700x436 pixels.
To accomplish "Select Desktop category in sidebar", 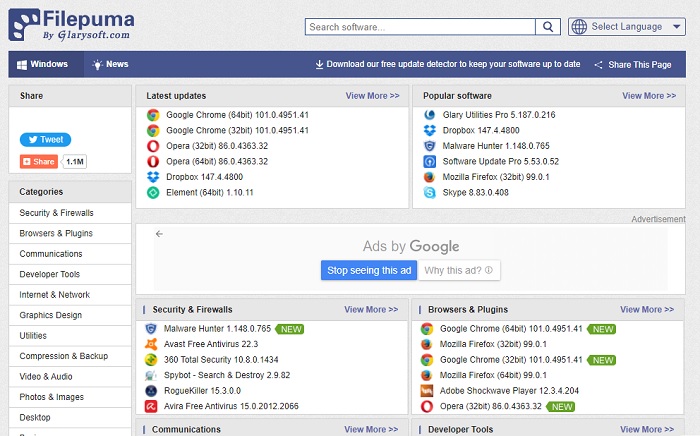I will (x=70, y=418).
